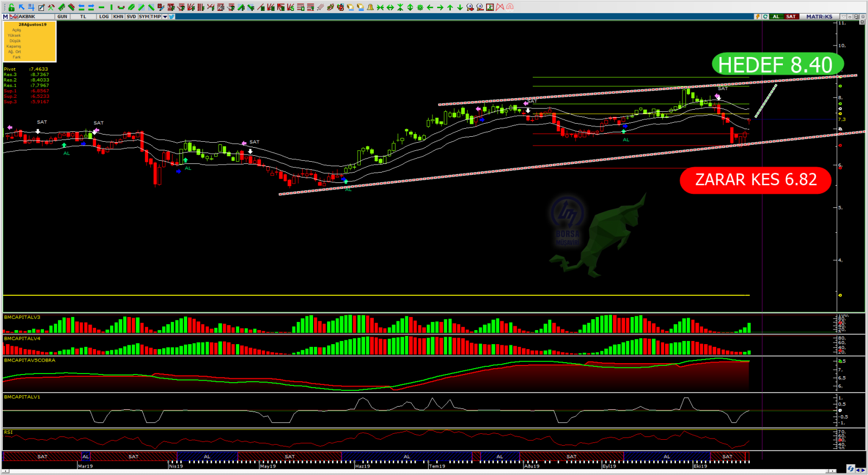Image resolution: width=868 pixels, height=475 pixels.
Task: Toggle the KHN button in chart header
Action: coord(118,17)
